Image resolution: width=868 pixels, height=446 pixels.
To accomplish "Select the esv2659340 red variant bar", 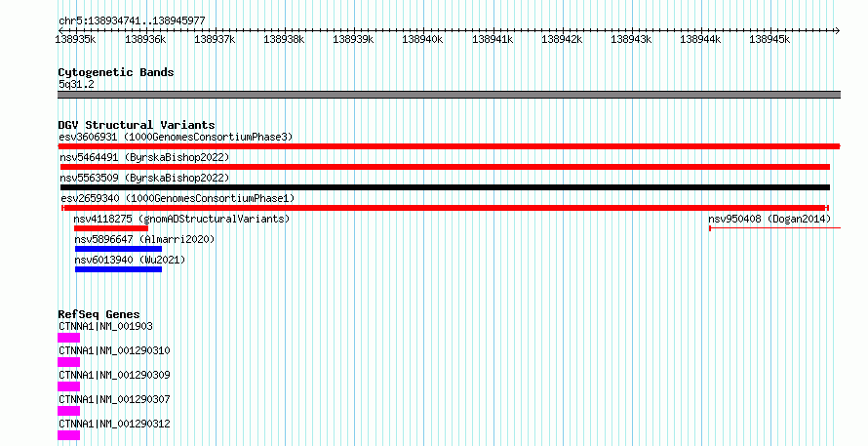I will point(445,208).
